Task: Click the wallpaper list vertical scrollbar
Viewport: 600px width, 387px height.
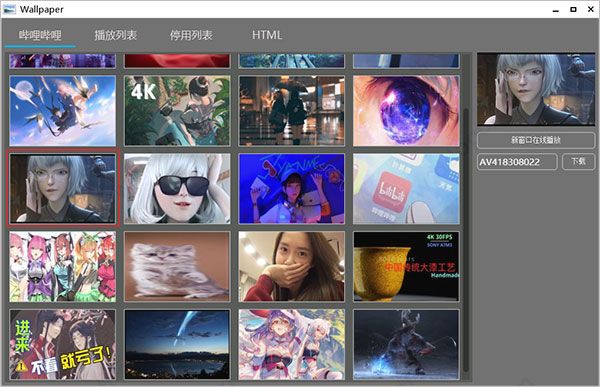Action: pyautogui.click(x=466, y=239)
